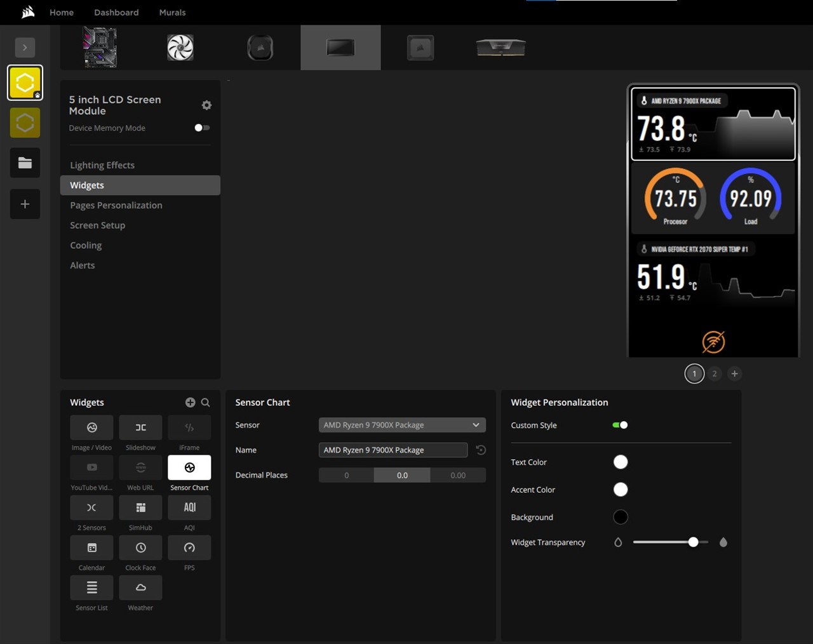Choose the Weather widget

[140, 587]
